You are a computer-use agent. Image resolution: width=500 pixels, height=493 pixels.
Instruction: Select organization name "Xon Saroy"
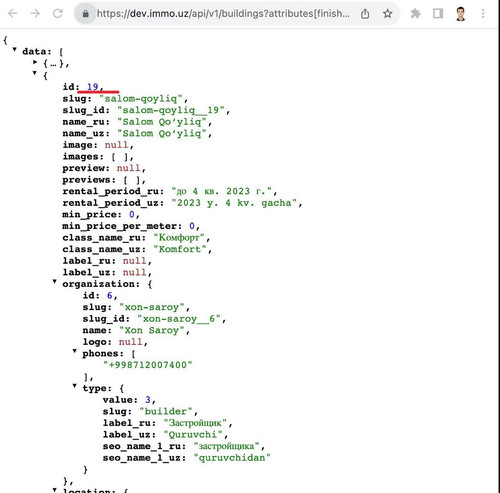coord(152,330)
